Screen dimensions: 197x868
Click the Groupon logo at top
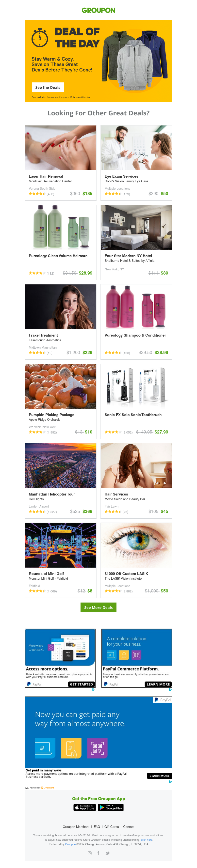[98, 10]
